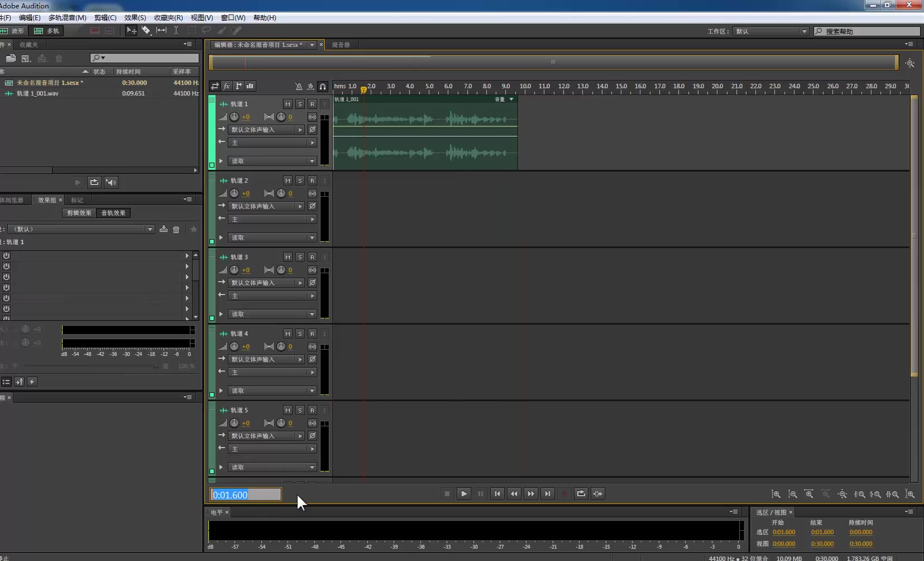924x561 pixels.
Task: Mute track 轨道 1
Action: pyautogui.click(x=288, y=104)
